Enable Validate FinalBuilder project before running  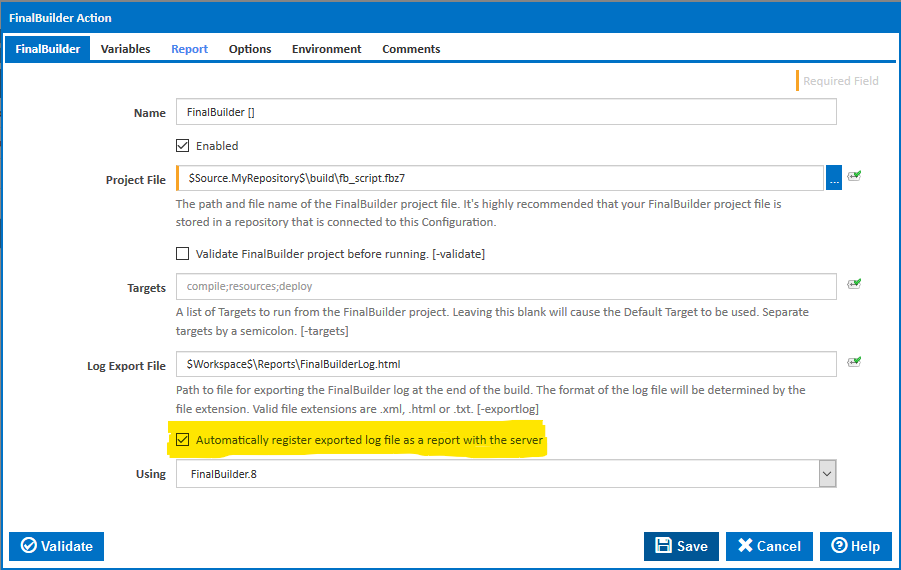pos(183,254)
